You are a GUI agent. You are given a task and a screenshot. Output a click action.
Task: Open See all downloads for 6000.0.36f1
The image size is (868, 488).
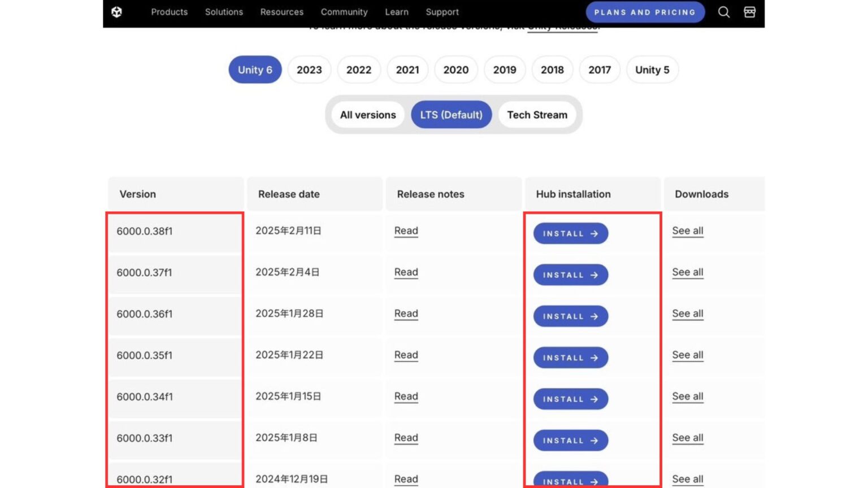pos(687,313)
